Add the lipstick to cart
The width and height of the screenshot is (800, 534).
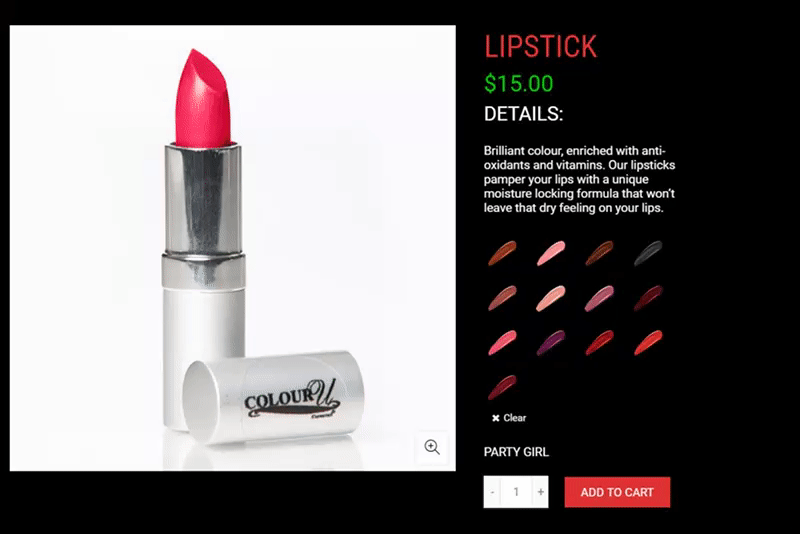[617, 492]
